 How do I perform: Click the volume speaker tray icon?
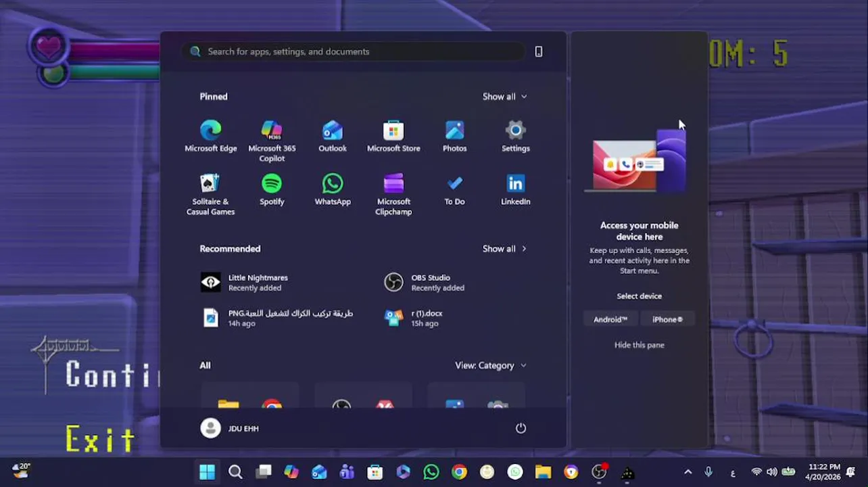click(772, 471)
